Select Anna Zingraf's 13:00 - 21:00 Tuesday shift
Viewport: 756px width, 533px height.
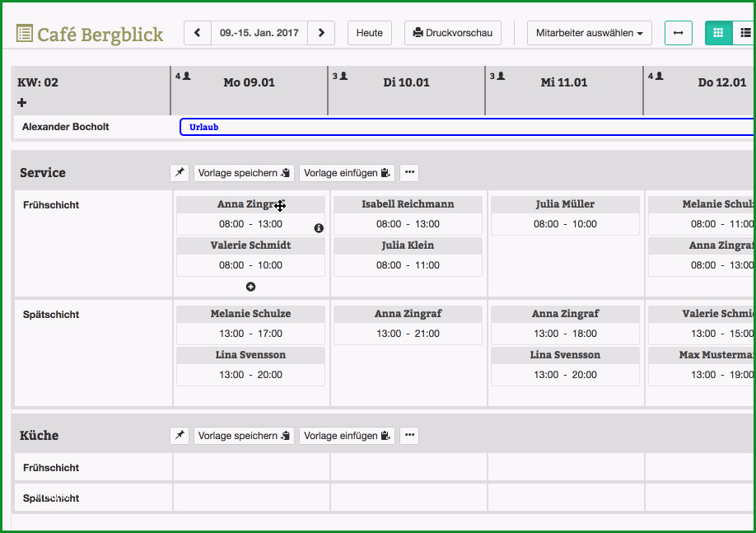[x=408, y=325]
